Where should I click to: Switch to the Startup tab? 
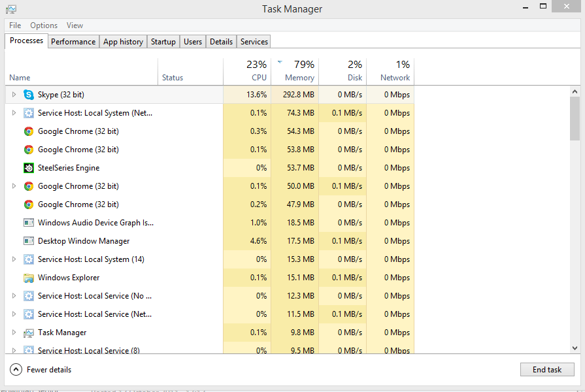click(x=163, y=41)
